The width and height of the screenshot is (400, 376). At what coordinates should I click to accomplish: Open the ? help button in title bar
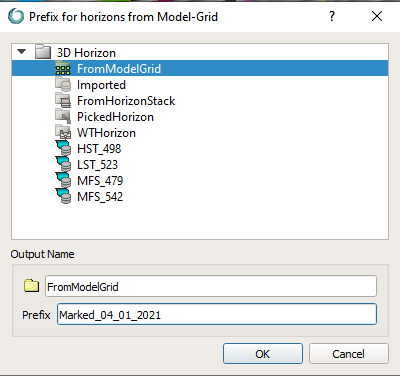332,16
